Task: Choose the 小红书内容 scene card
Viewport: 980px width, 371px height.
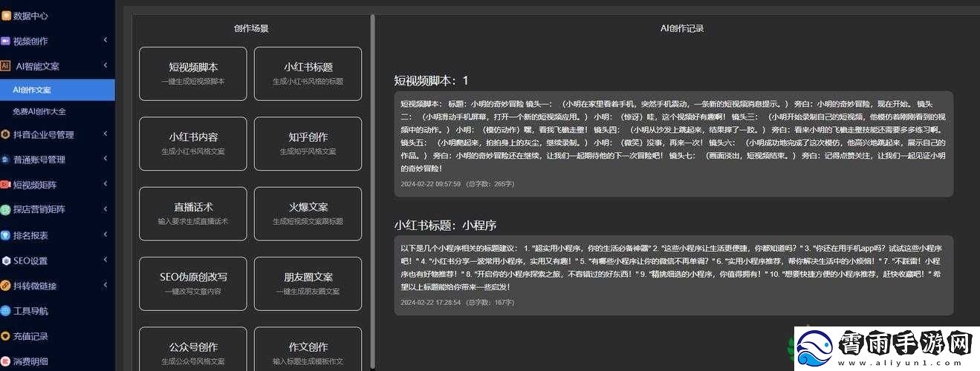Action: point(193,143)
